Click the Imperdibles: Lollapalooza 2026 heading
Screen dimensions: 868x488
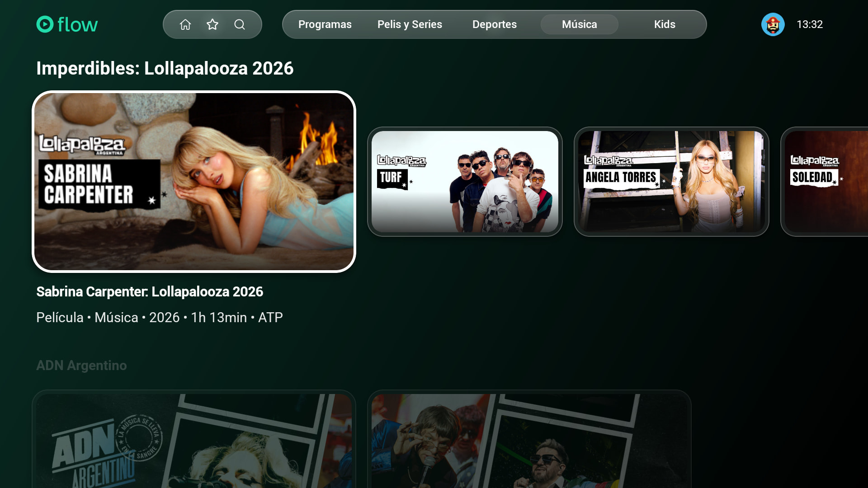165,69
